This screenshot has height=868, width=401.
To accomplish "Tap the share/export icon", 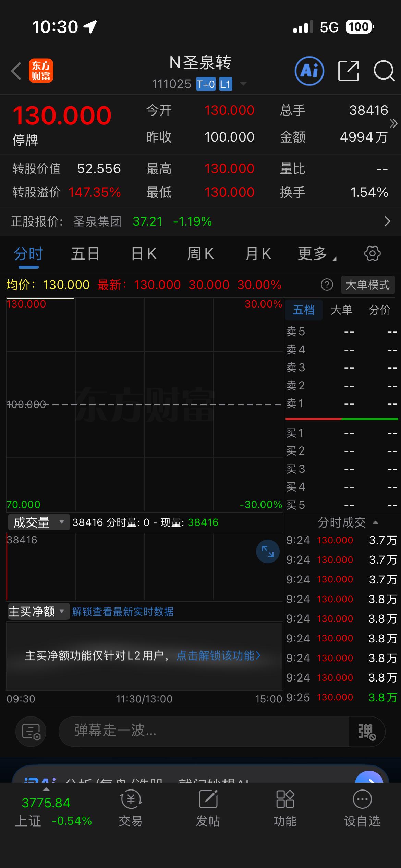I will click(349, 71).
